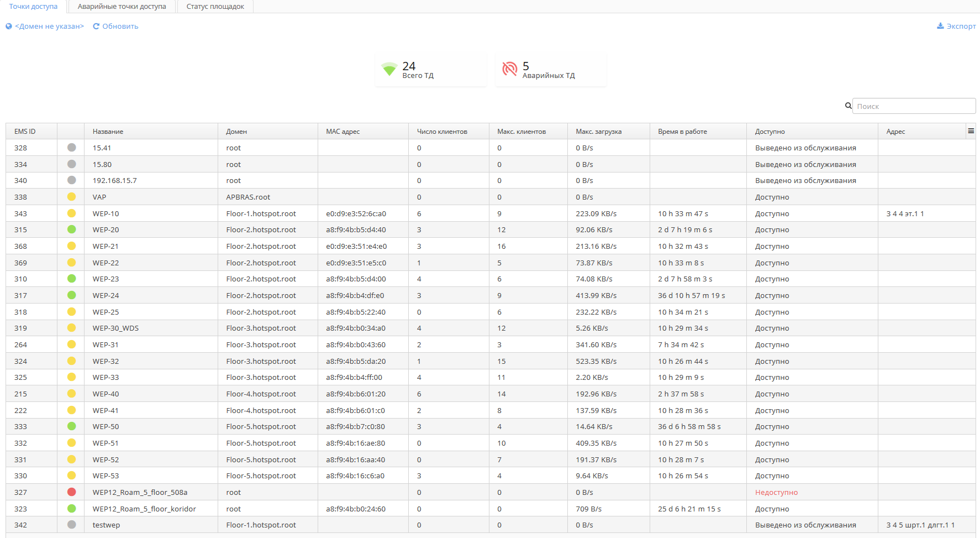
Task: Click the yellow status dot for WEP-33
Action: coord(71,377)
